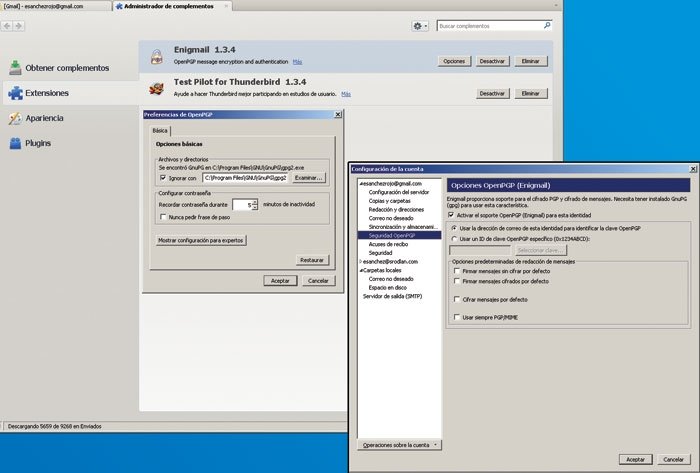Click the Enigmail padlock icon

[x=157, y=57]
